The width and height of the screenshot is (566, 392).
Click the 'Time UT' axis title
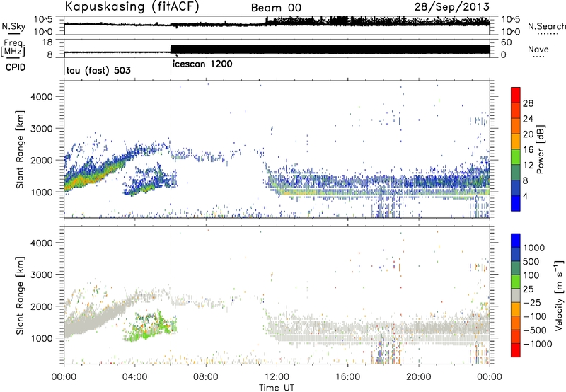(277, 388)
